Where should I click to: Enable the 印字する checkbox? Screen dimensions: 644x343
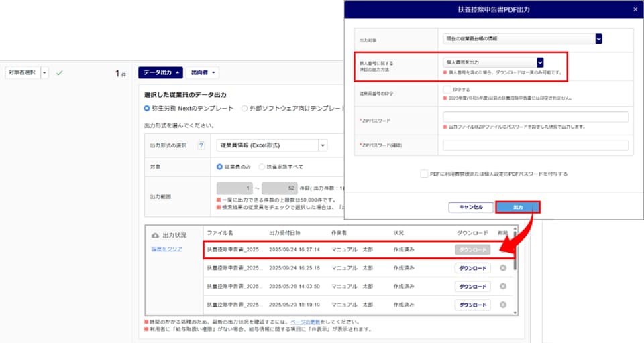click(447, 88)
